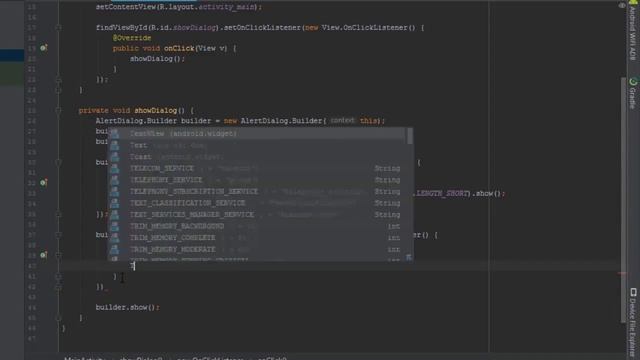This screenshot has width=640, height=360.
Task: Choose the TextView (android.widget) suggestion
Action: click(257, 133)
